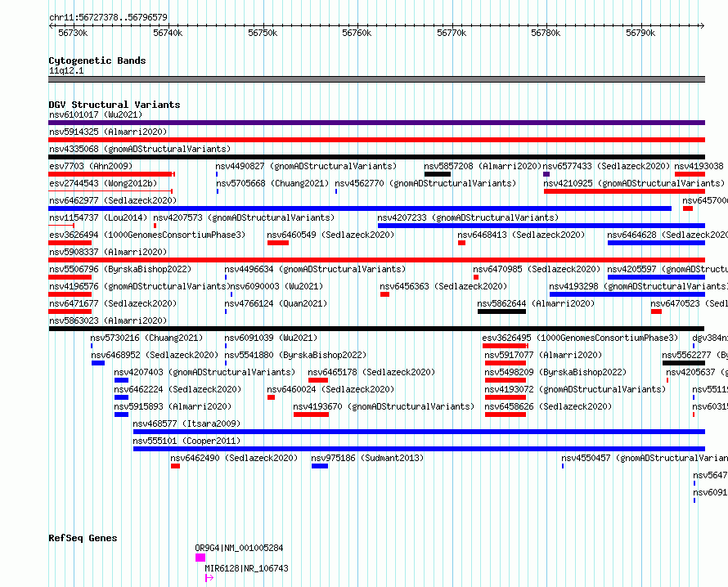Click nsv6464628 variant label
The width and height of the screenshot is (728, 587).
click(667, 235)
